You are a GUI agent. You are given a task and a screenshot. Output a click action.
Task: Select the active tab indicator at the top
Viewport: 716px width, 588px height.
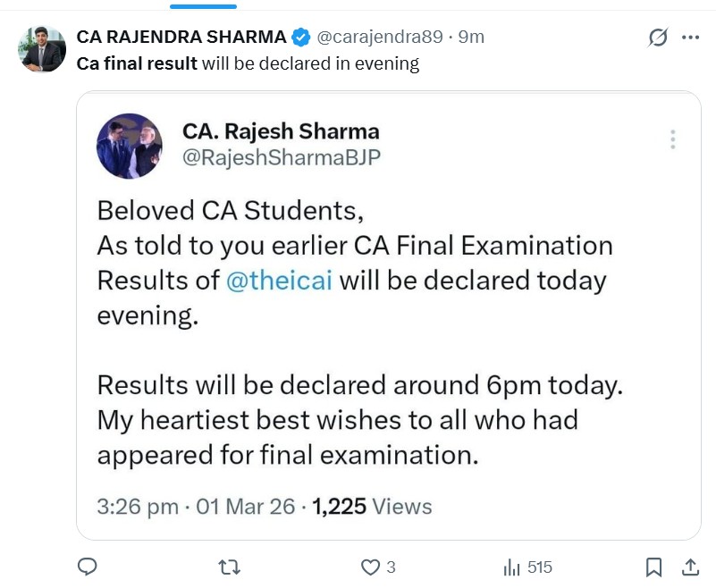[x=203, y=7]
